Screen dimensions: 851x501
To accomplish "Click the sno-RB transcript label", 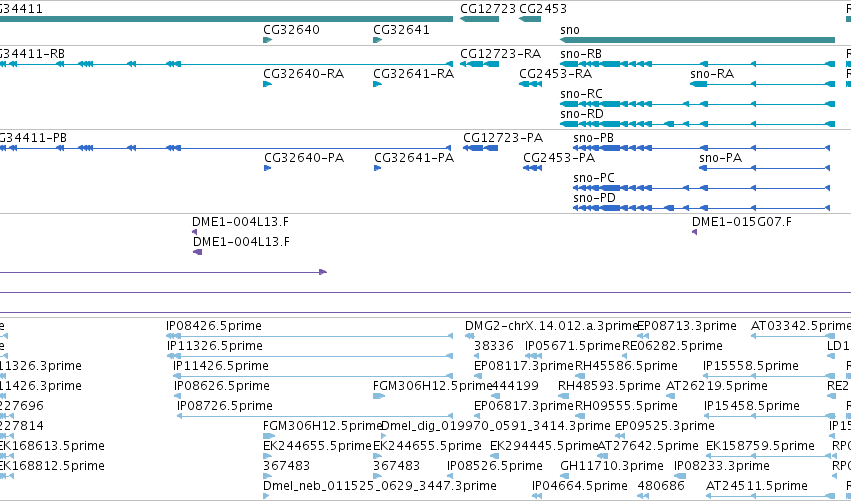I will (x=581, y=54).
